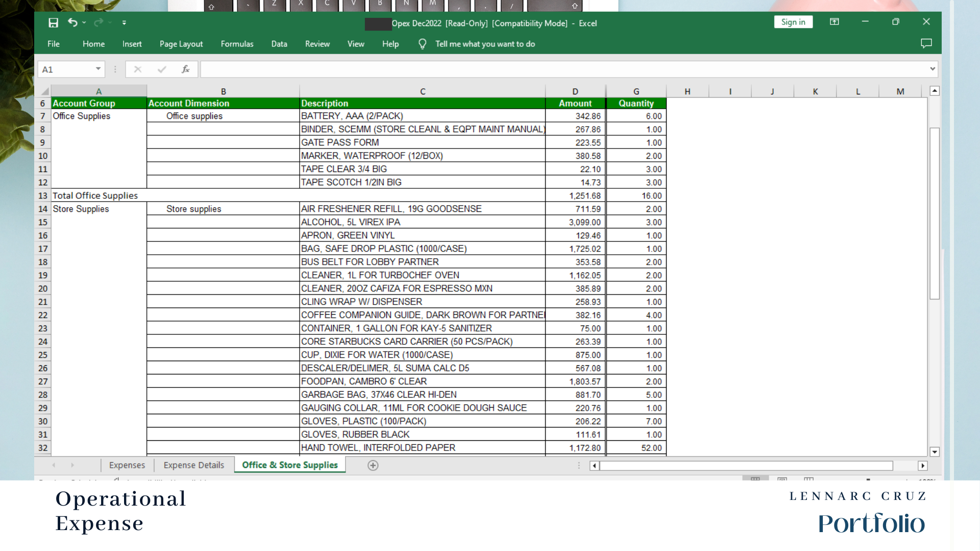Click 'Total Office Supplies' cell
The image size is (980, 551).
tap(298, 196)
